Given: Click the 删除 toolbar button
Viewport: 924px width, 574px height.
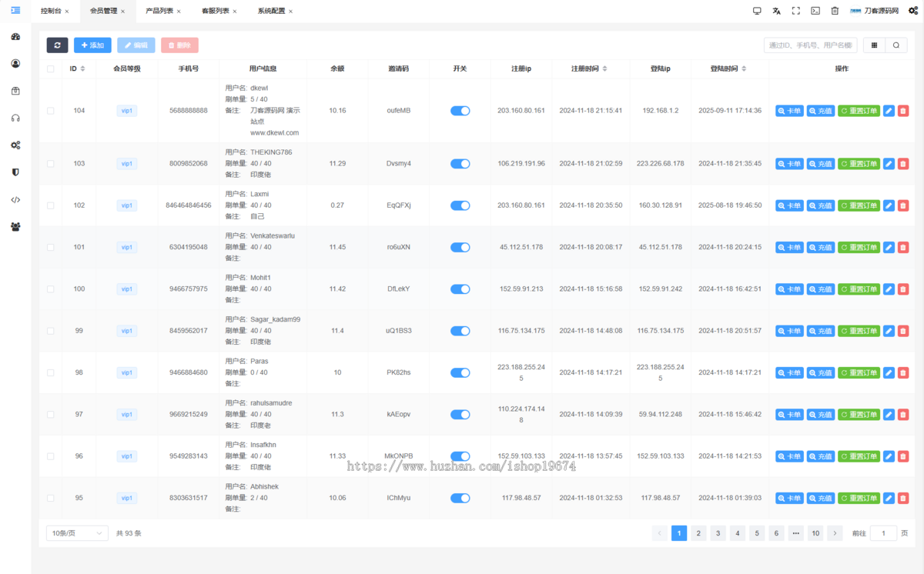Looking at the screenshot, I should pyautogui.click(x=179, y=45).
